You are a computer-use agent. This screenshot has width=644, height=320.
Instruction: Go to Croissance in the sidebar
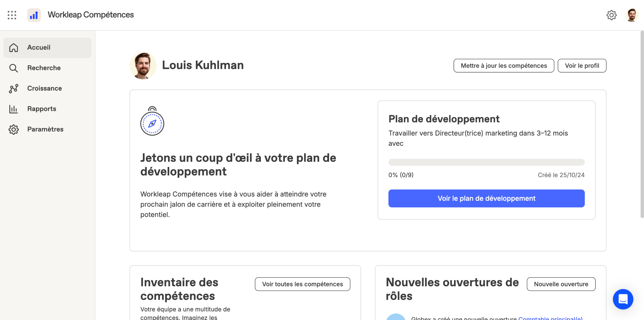tap(45, 88)
